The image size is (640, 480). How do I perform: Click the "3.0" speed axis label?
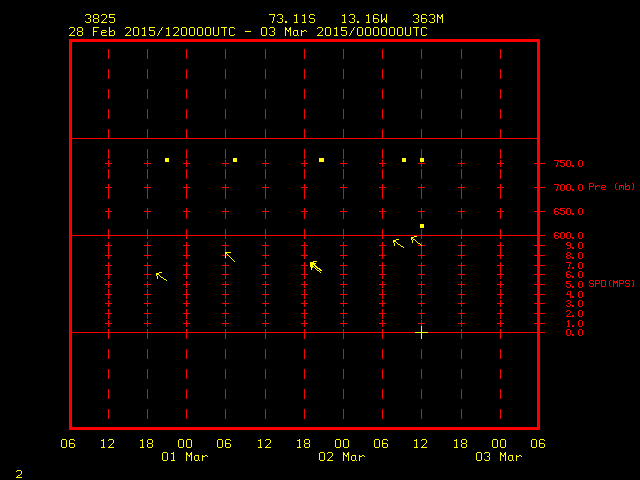click(x=575, y=304)
